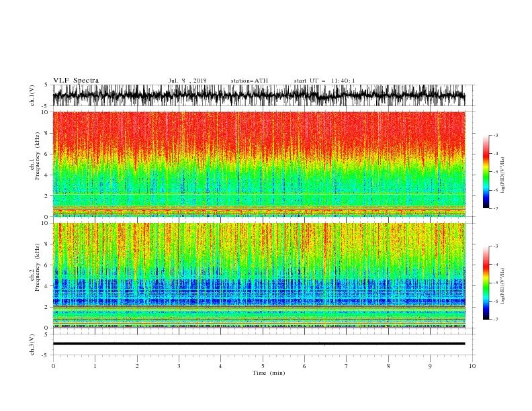Click the time axis tick label "9"
The height and width of the screenshot is (411, 532).
coord(430,366)
